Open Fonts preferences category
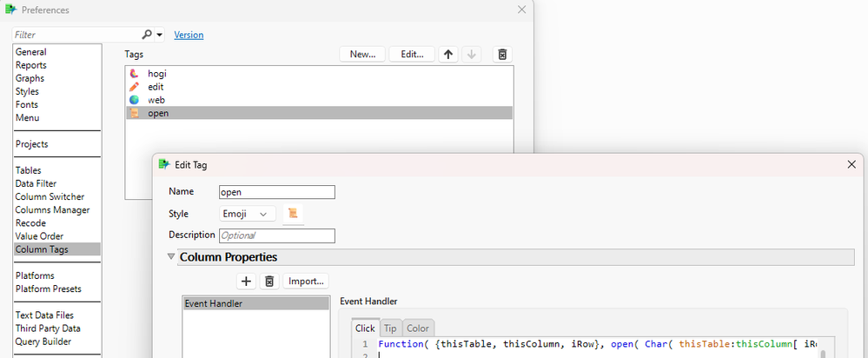 27,104
